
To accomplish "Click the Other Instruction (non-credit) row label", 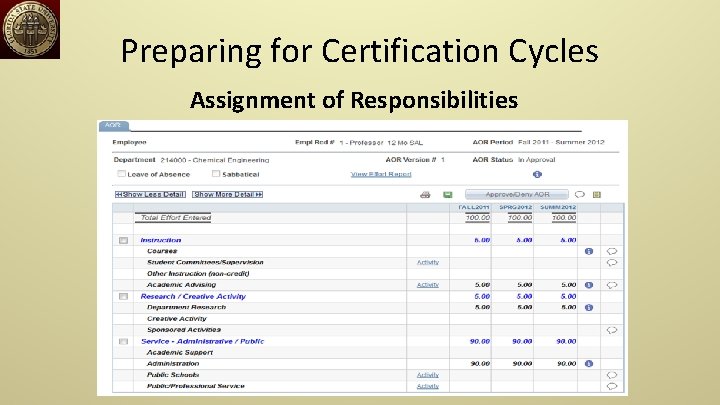I will 198,274.
